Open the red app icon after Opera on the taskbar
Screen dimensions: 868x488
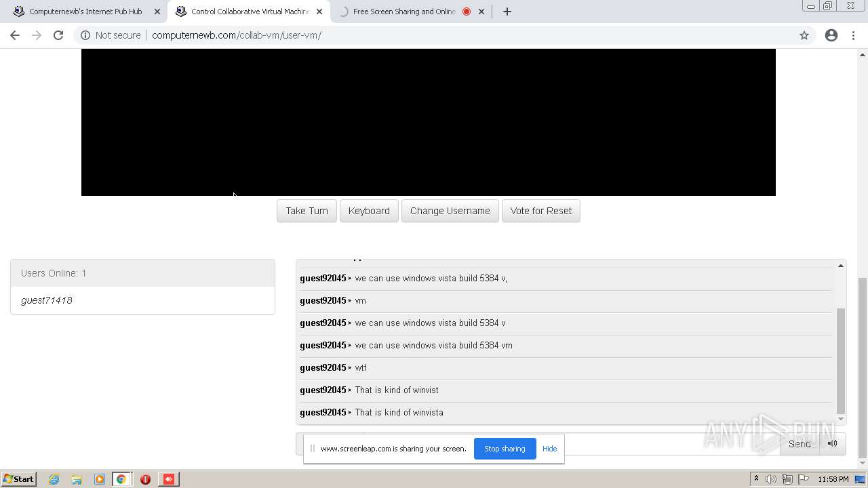tap(168, 479)
